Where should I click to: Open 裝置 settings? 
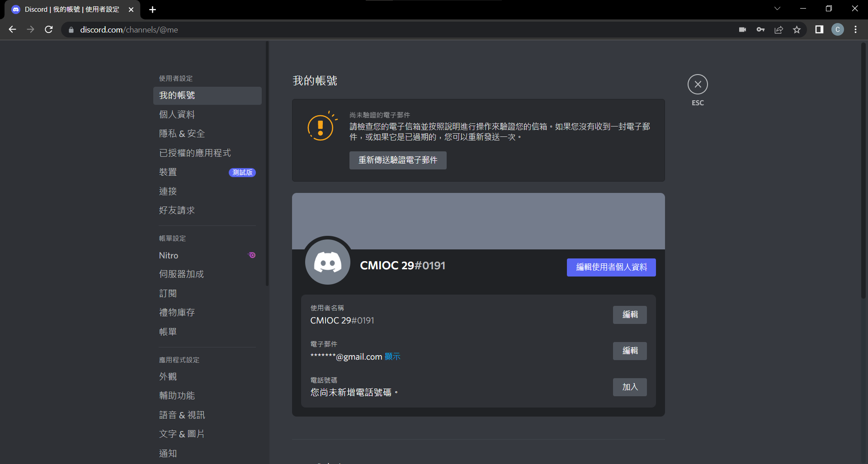coord(208,172)
